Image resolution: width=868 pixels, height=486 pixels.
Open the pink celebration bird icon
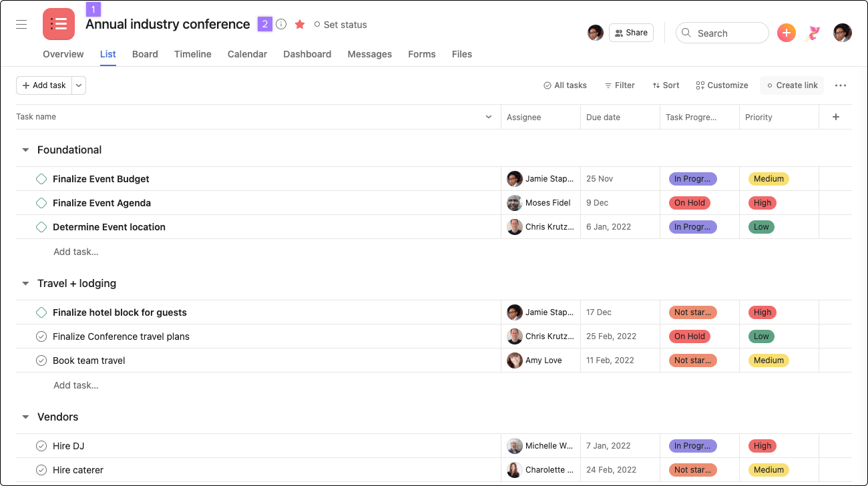point(813,33)
